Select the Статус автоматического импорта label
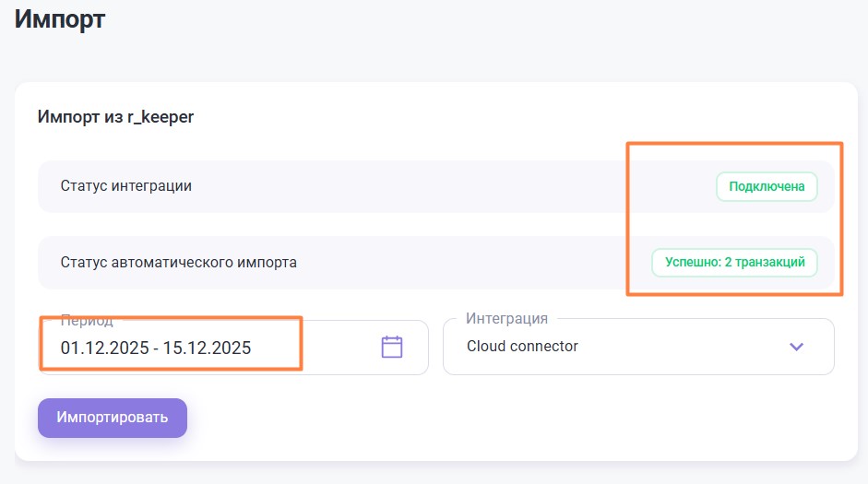This screenshot has width=868, height=484. 179,262
